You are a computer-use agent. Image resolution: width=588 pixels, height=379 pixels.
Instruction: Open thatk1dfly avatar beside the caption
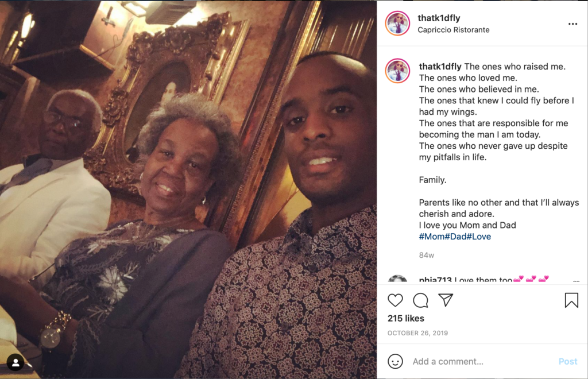(397, 71)
